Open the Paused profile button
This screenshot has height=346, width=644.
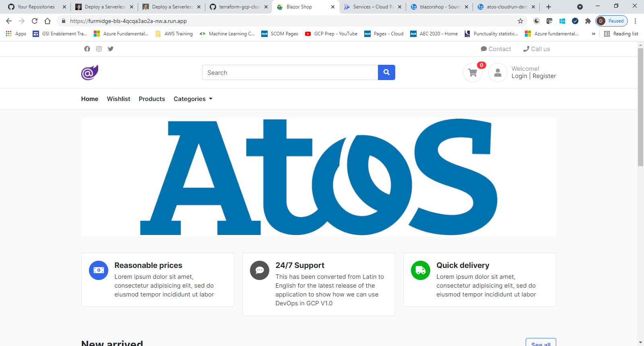click(x=612, y=21)
